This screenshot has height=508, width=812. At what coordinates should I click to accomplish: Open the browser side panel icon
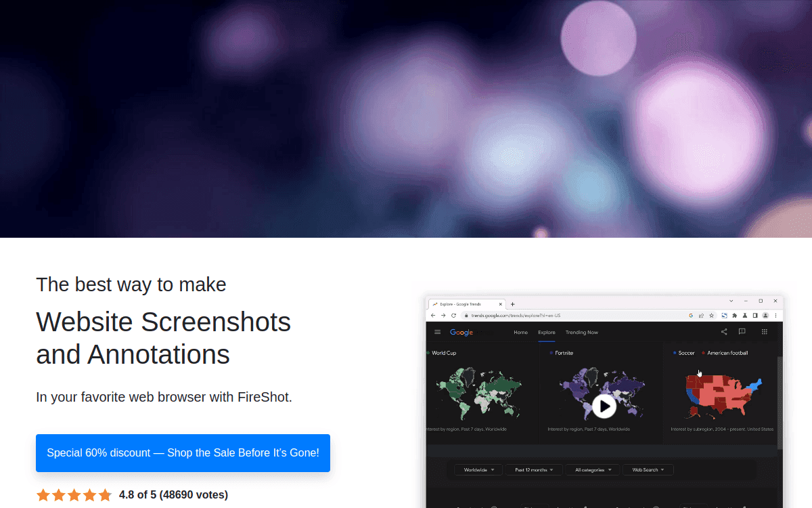[755, 315]
